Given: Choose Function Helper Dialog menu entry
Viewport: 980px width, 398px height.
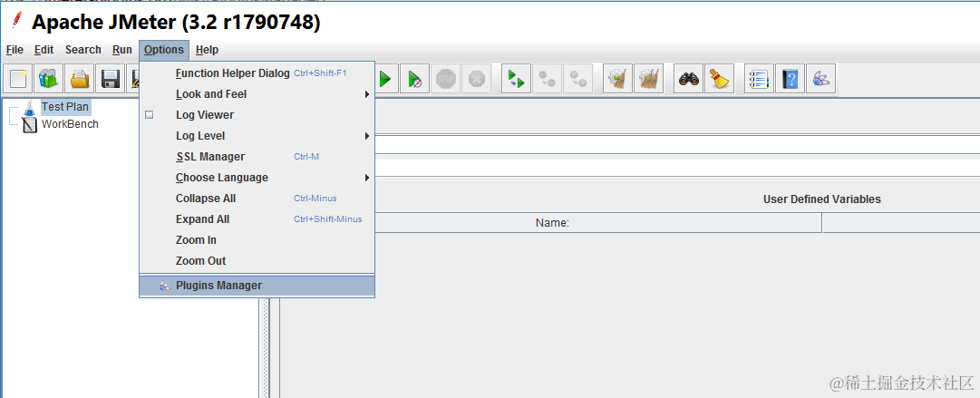Looking at the screenshot, I should 257,73.
